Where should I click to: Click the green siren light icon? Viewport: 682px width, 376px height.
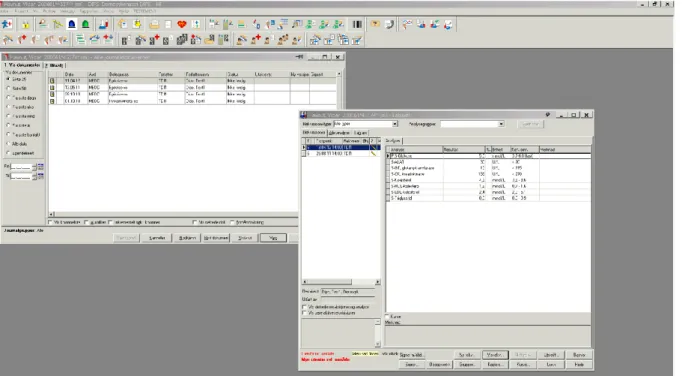86,24
